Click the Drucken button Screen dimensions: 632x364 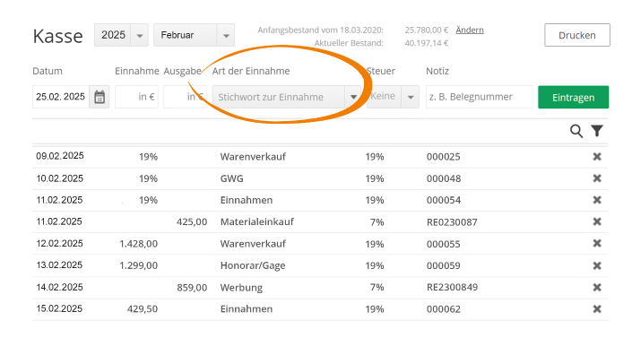[x=577, y=35]
